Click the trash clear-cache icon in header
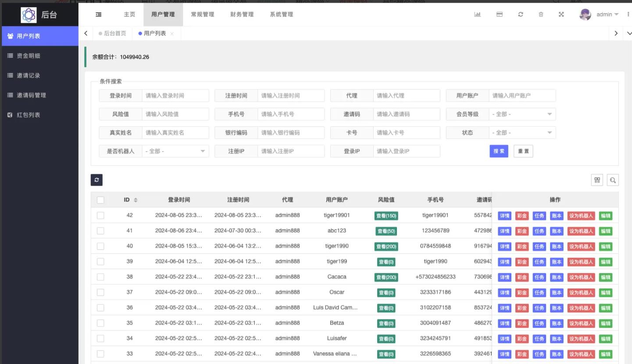Image resolution: width=632 pixels, height=364 pixels. 541,14
